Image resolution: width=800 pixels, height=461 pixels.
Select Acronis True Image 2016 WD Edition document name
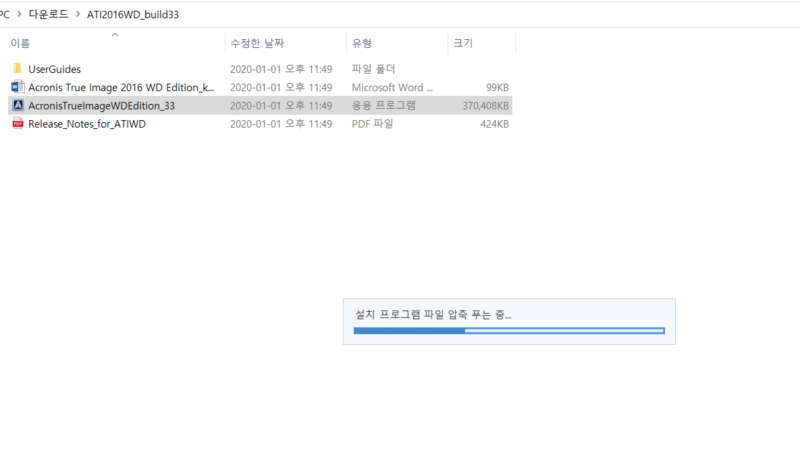121,87
